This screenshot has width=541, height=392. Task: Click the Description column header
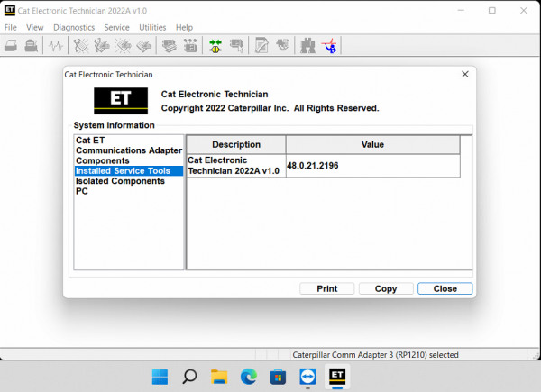pos(236,145)
